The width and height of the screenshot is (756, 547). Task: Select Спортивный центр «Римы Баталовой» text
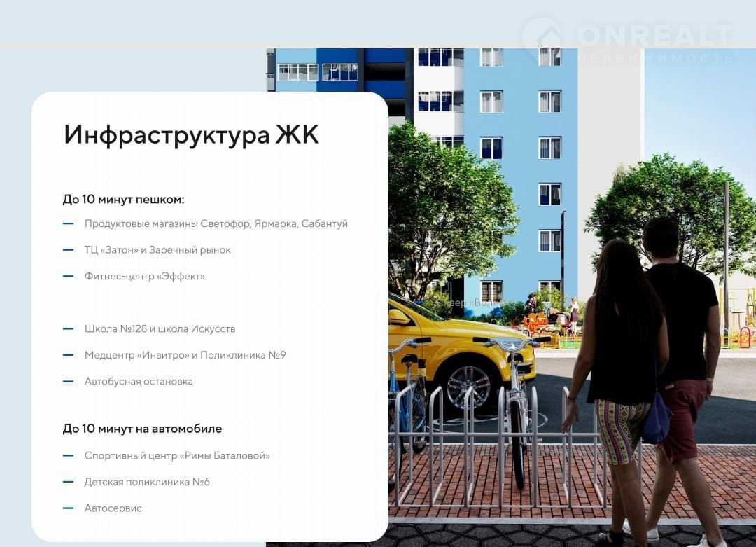pos(177,455)
